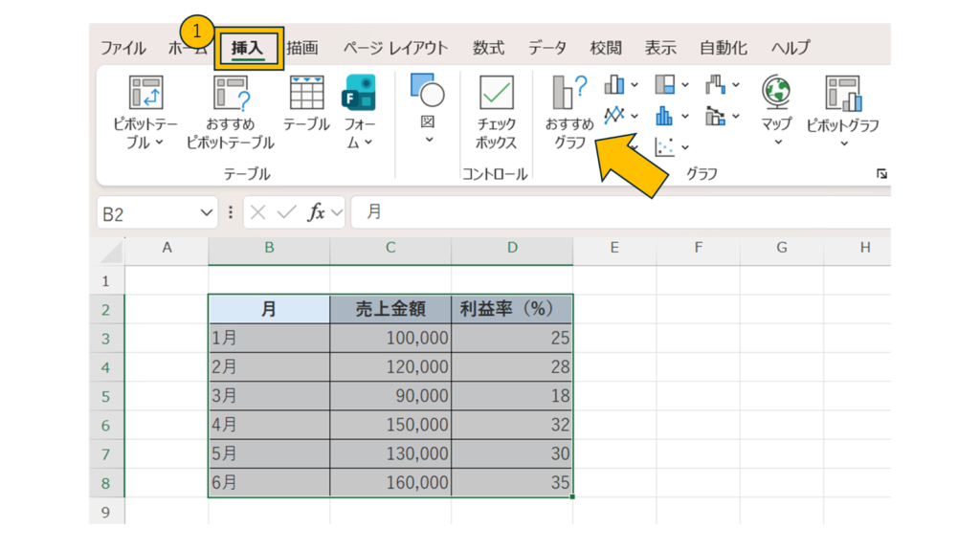Click the fx insert function button
The height and width of the screenshot is (551, 980).
click(316, 213)
